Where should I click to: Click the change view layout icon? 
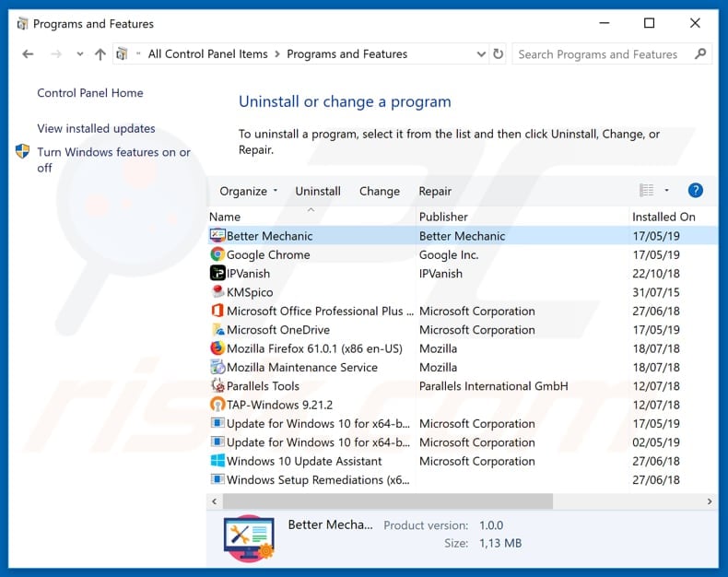646,190
